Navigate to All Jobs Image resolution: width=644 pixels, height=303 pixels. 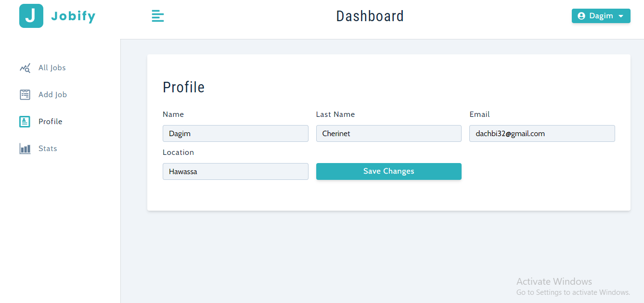pyautogui.click(x=52, y=67)
